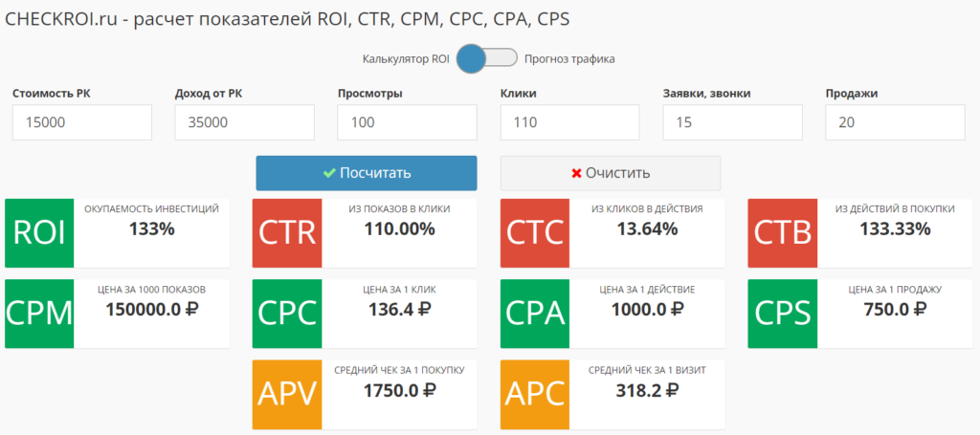Click the green ROI badge
Viewport: 980px width, 435px height.
tap(39, 232)
